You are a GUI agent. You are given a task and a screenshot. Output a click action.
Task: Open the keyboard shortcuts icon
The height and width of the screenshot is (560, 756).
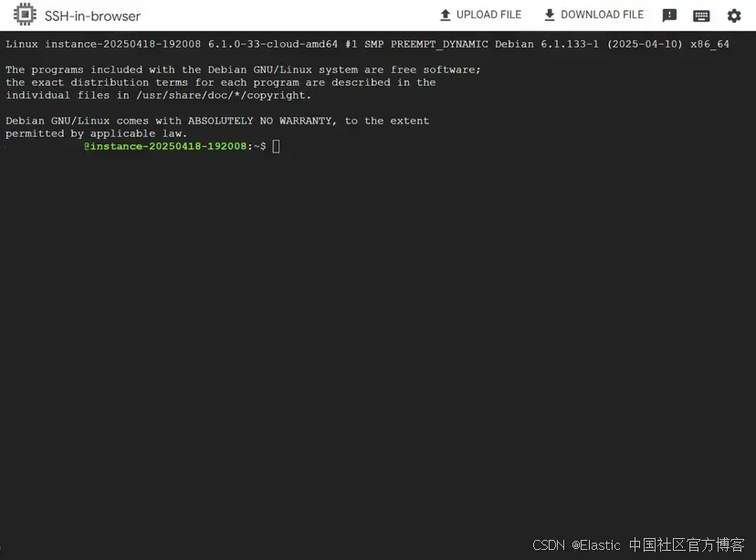[701, 16]
